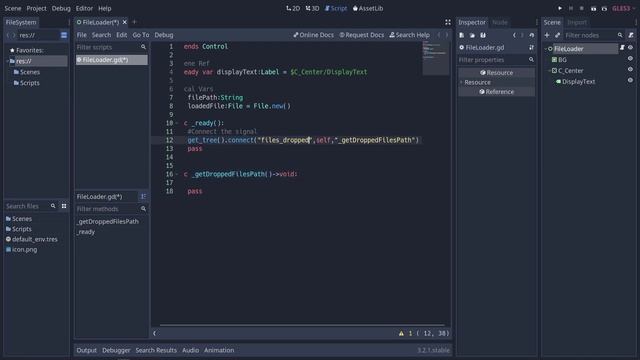This screenshot has width=640, height=360.
Task: Toggle distraction-free mode icon
Action: point(448,22)
